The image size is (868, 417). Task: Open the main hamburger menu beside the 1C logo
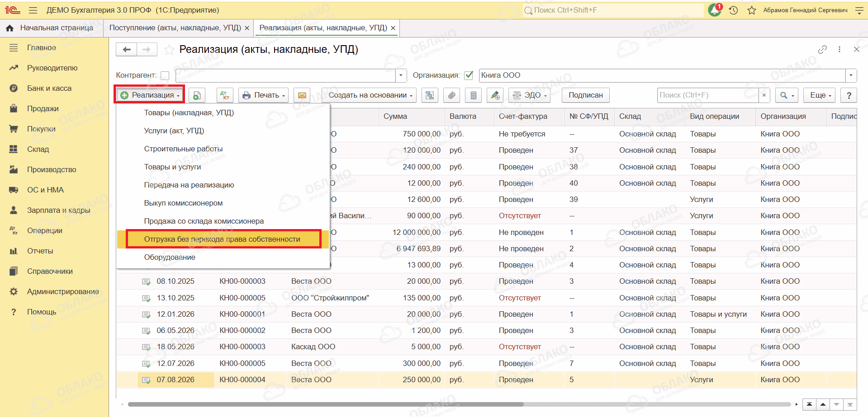point(33,10)
